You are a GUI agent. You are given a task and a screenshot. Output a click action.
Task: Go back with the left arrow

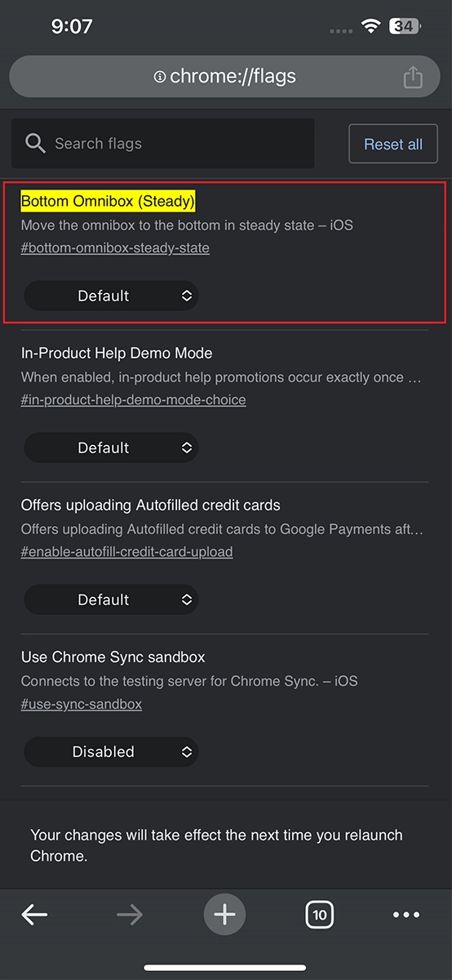click(x=34, y=915)
